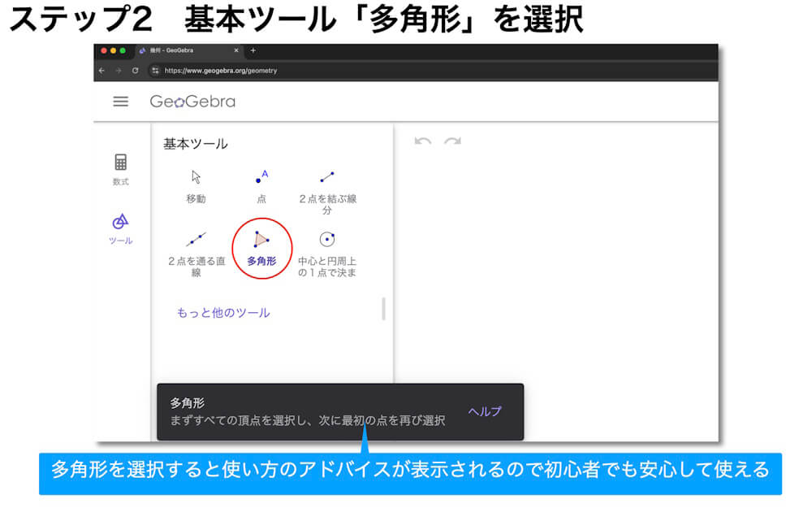
Task: Go back in browser history
Action: pos(101,71)
